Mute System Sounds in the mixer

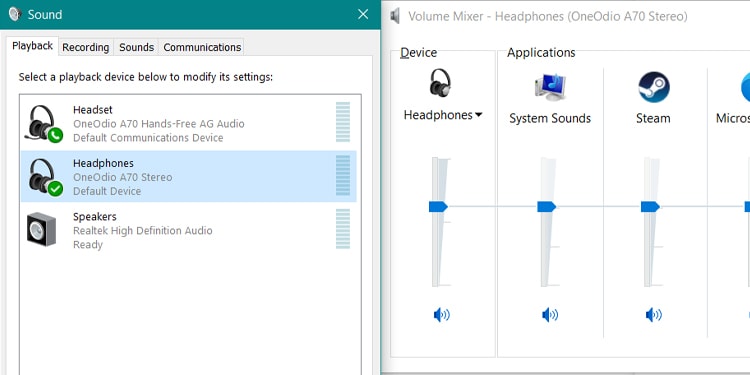(x=550, y=315)
